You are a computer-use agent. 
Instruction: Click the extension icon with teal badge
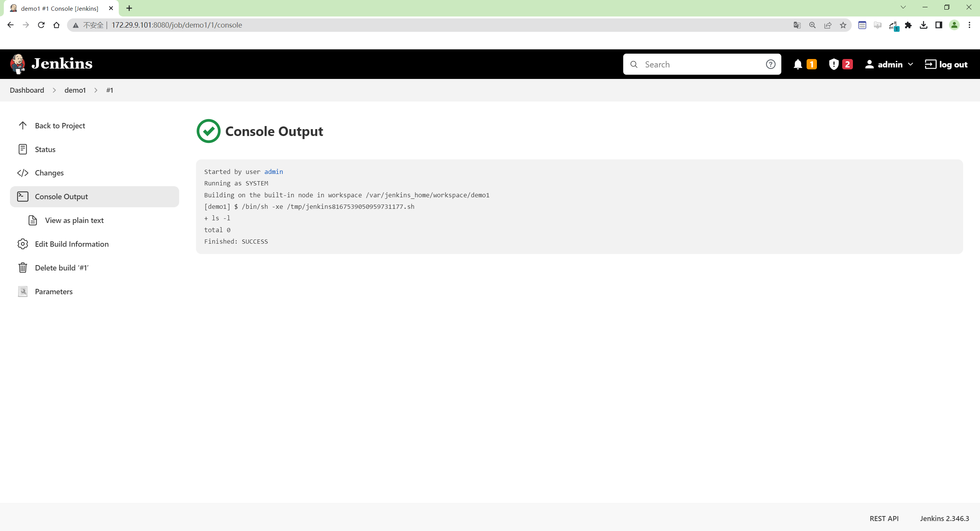point(893,26)
